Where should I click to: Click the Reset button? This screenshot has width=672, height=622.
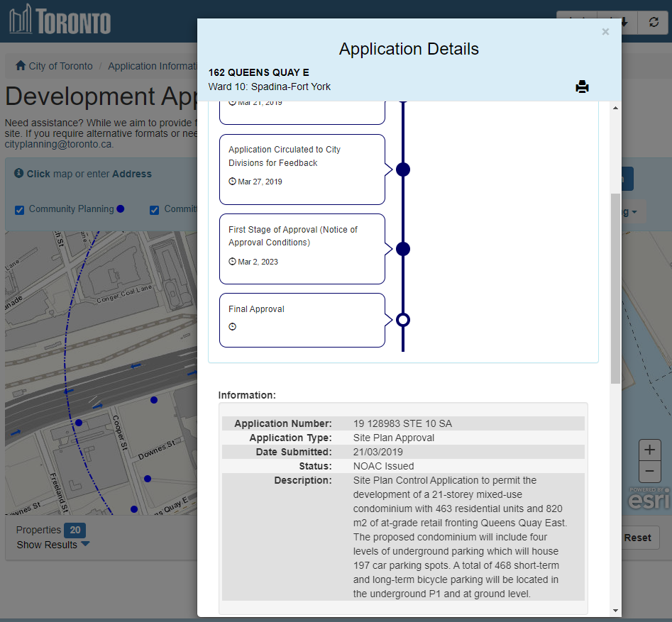pyautogui.click(x=637, y=538)
